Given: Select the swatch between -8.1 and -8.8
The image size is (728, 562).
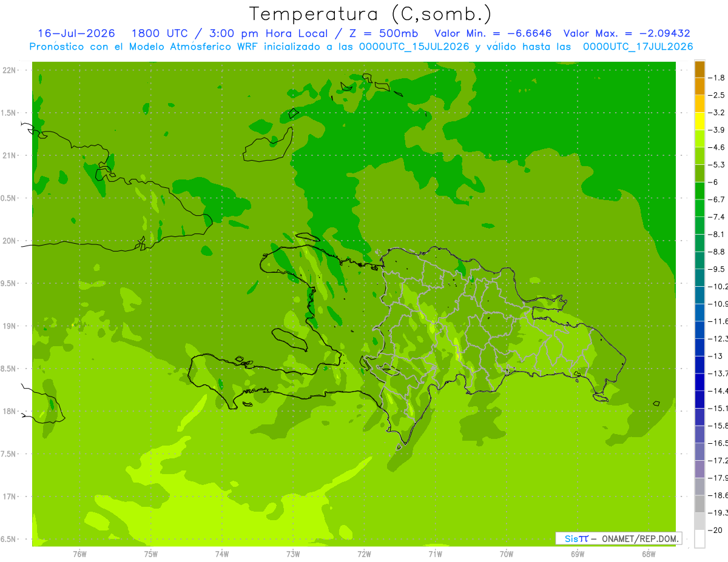Looking at the screenshot, I should tap(699, 243).
